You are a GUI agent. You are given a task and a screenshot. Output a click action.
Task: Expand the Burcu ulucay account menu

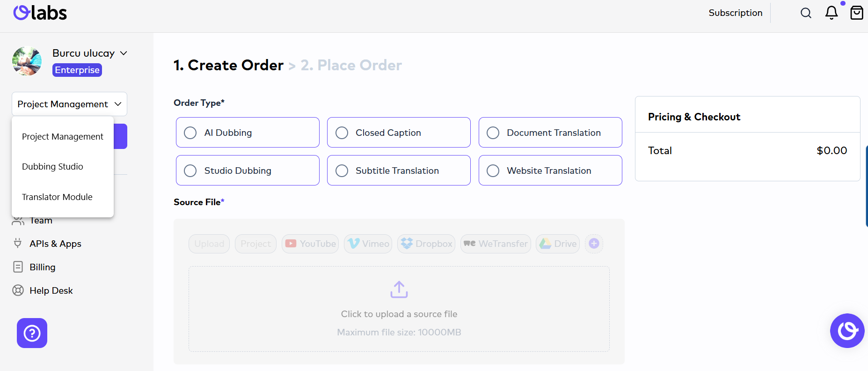124,53
